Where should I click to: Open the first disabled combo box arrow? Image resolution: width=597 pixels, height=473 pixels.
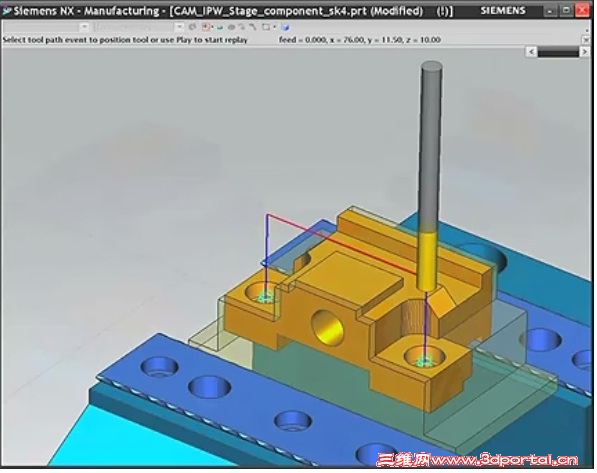85,27
